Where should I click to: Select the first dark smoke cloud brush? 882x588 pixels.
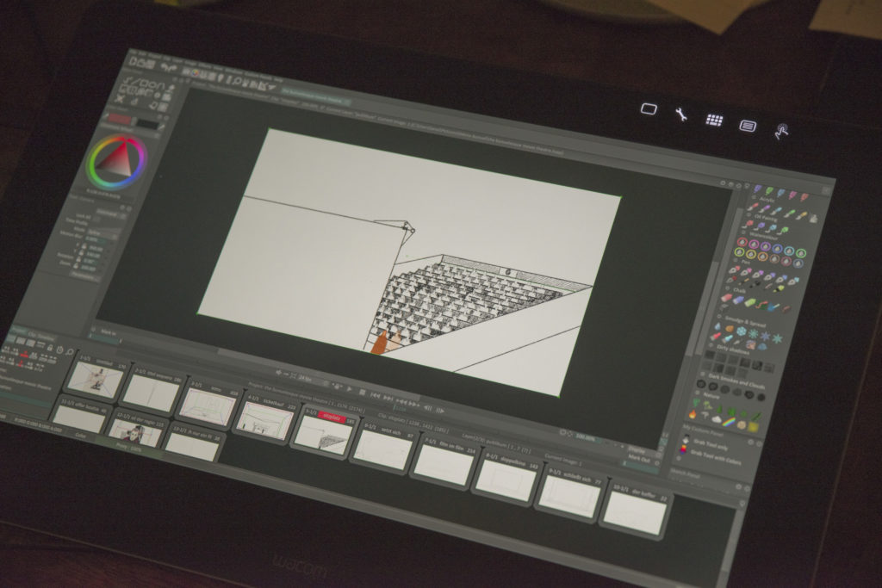pos(701,385)
